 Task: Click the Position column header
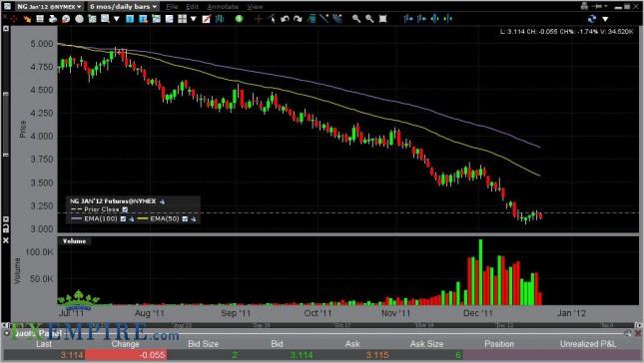(x=499, y=344)
